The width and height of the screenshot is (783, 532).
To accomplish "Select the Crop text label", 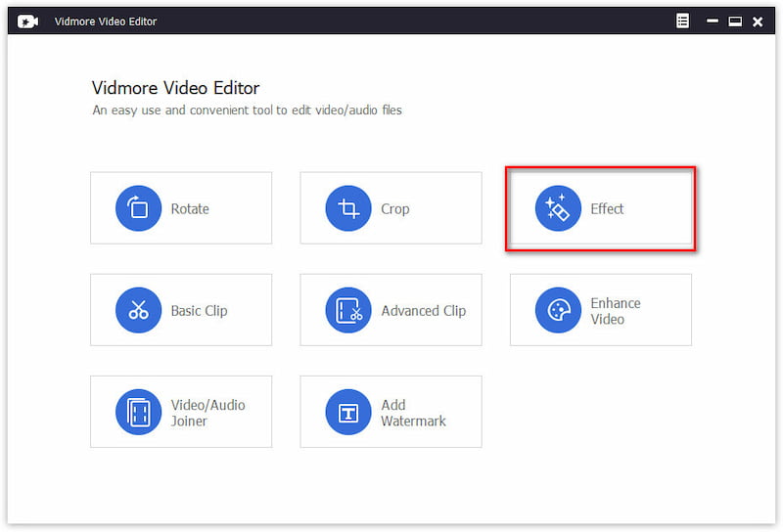I will click(394, 208).
